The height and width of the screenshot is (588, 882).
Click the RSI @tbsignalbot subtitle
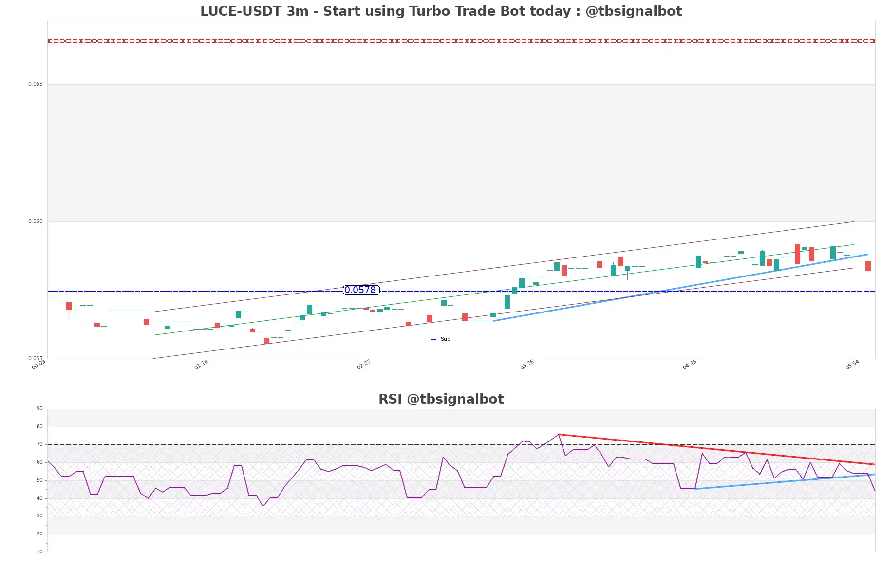pyautogui.click(x=441, y=399)
